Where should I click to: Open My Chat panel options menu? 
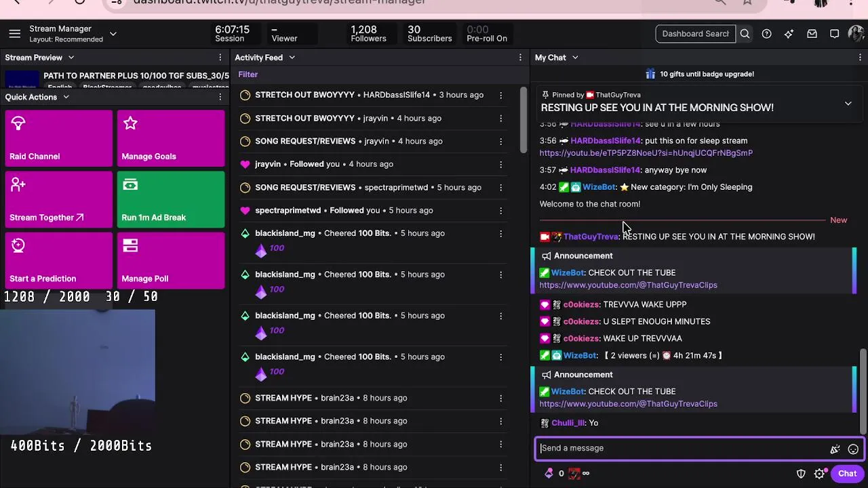click(860, 58)
